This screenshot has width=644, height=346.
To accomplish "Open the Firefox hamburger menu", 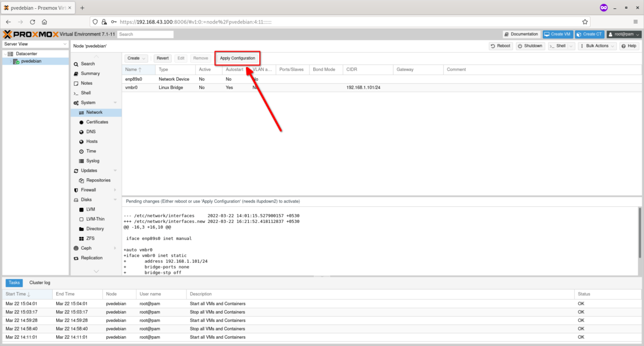I will (x=635, y=22).
